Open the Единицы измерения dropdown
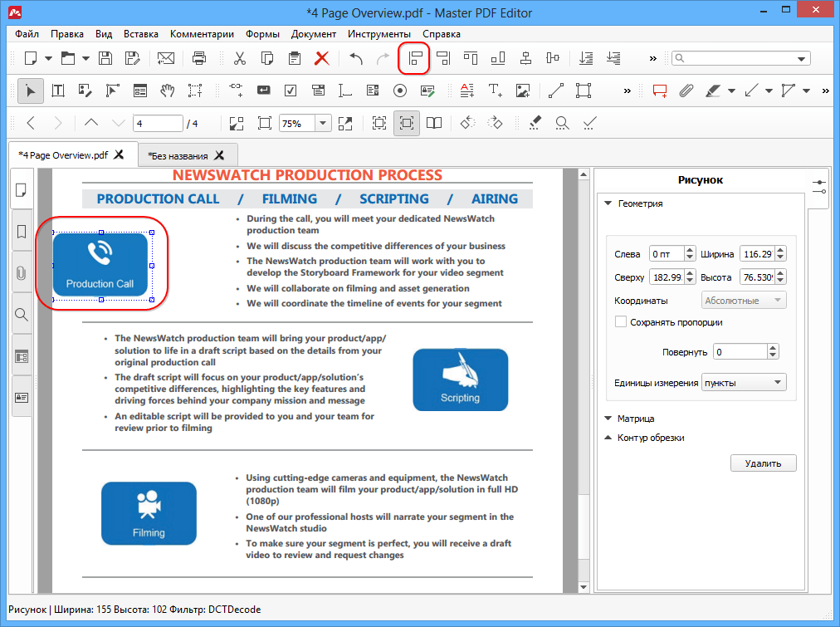This screenshot has height=627, width=840. pos(743,382)
